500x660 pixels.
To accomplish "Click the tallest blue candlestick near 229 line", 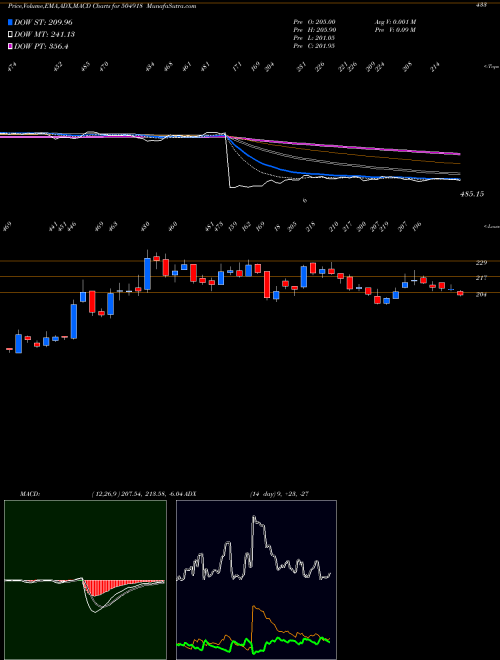I will [x=147, y=274].
